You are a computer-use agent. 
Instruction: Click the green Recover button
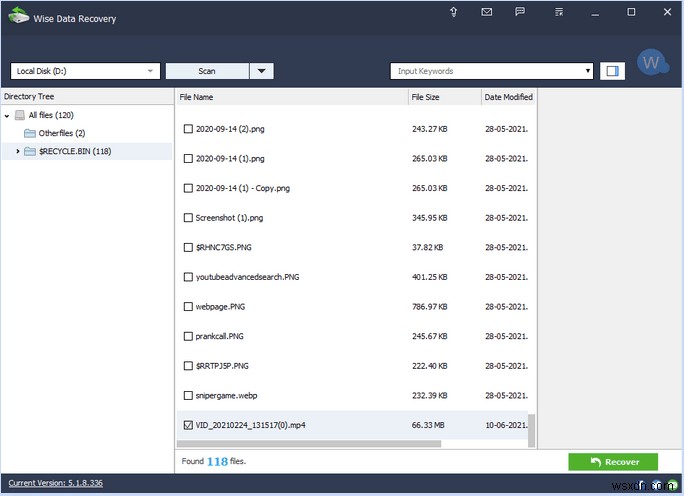click(x=613, y=462)
